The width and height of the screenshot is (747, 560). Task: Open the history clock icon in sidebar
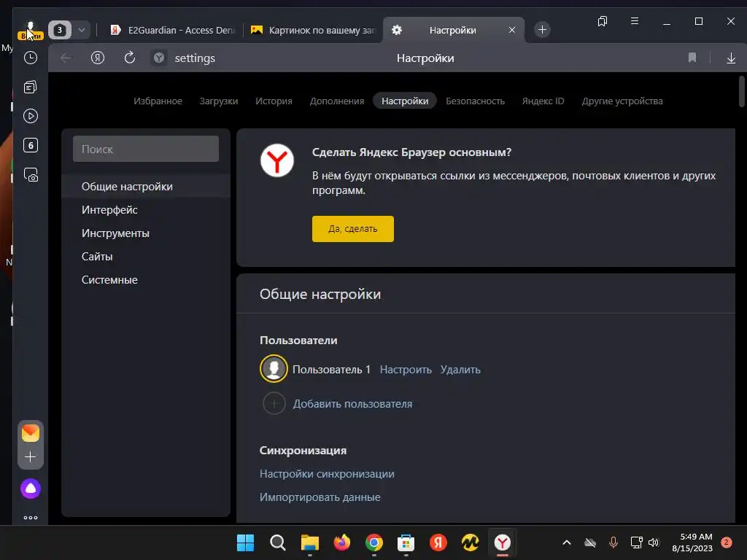31,58
